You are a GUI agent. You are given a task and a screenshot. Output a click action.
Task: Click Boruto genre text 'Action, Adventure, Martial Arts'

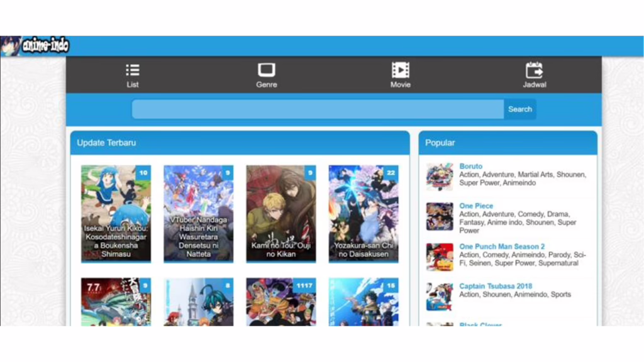506,175
